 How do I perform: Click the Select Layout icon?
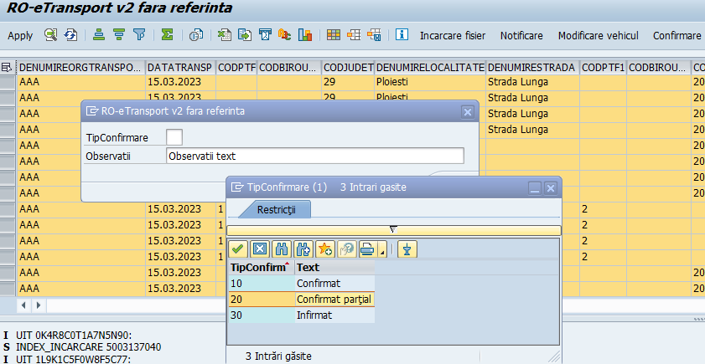point(353,35)
